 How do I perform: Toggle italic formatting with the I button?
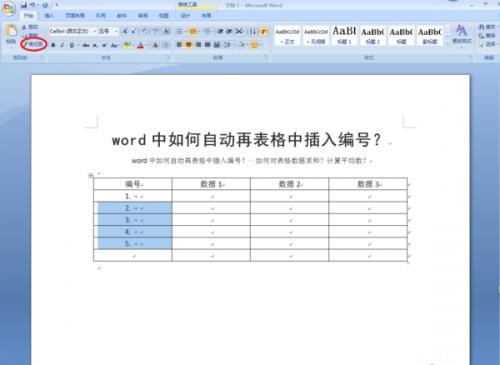point(62,45)
